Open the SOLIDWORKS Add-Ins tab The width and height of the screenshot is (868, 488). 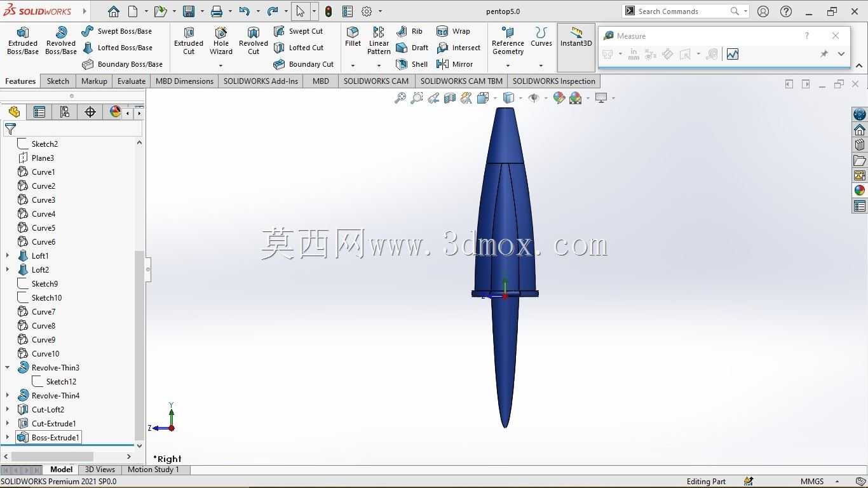[x=261, y=81]
